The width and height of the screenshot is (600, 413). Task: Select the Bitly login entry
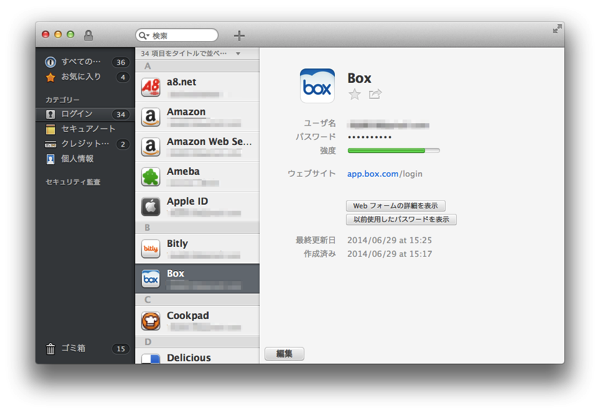197,248
